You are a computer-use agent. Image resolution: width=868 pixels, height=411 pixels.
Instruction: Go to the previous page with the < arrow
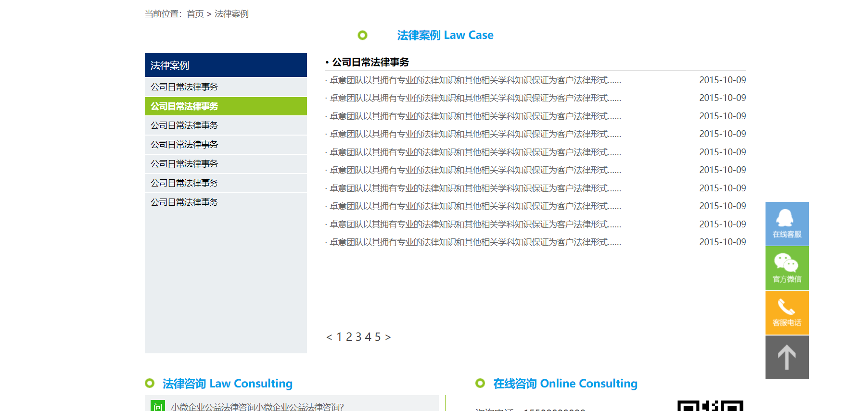(329, 337)
